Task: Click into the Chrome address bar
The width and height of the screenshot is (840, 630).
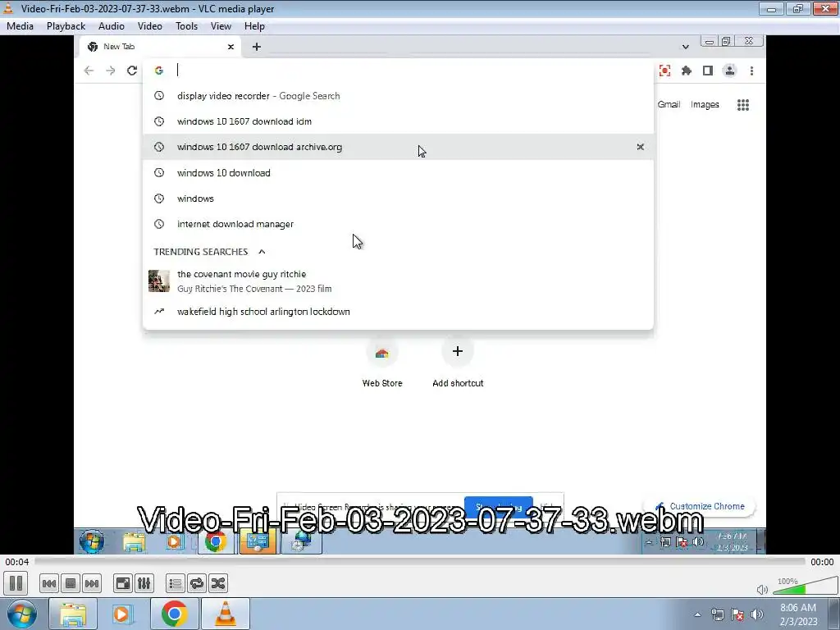Action: click(x=398, y=71)
